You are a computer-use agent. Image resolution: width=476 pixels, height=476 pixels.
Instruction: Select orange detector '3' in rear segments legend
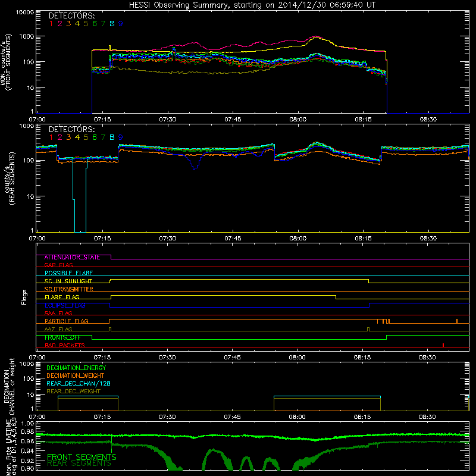pos(68,137)
